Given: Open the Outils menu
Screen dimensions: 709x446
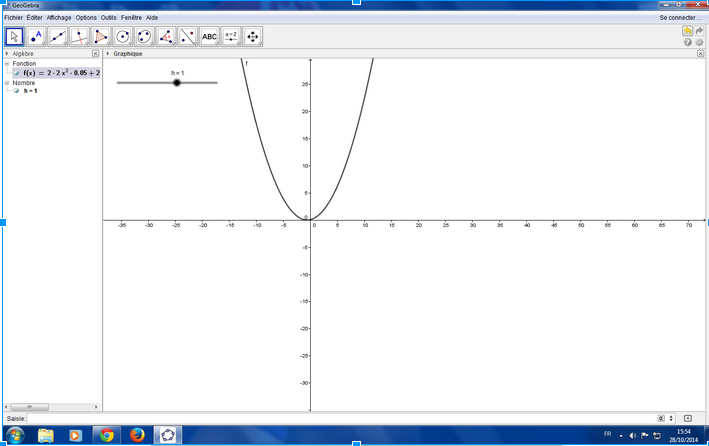Looking at the screenshot, I should click(109, 18).
